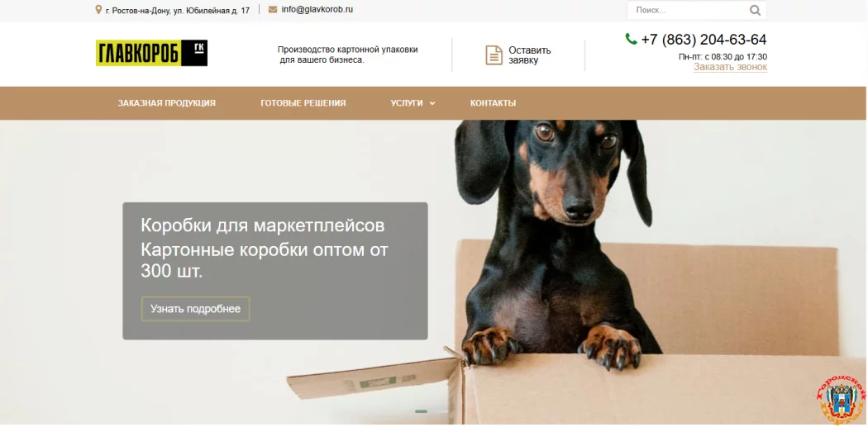Expand the Услуги dropdown chevron
The image size is (868, 427).
pyautogui.click(x=432, y=103)
